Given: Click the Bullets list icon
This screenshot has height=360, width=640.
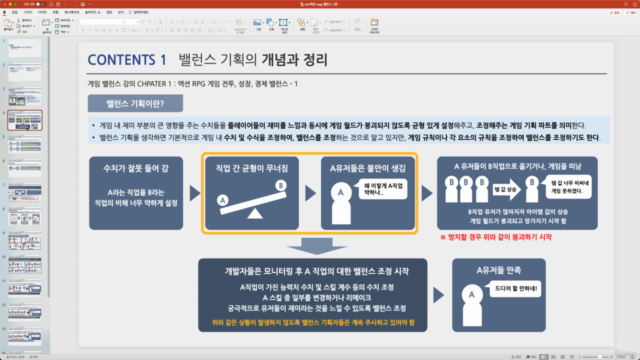Looking at the screenshot, I should click(x=172, y=22).
